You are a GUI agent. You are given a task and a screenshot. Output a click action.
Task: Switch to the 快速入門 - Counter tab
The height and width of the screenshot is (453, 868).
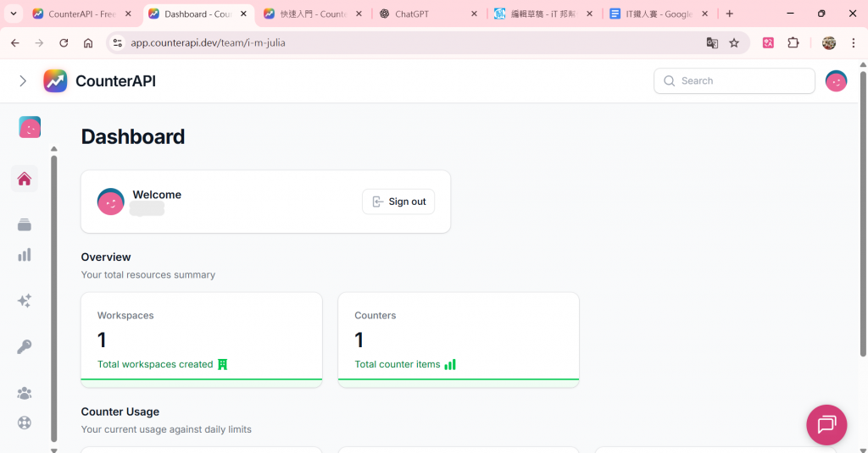[x=314, y=14]
